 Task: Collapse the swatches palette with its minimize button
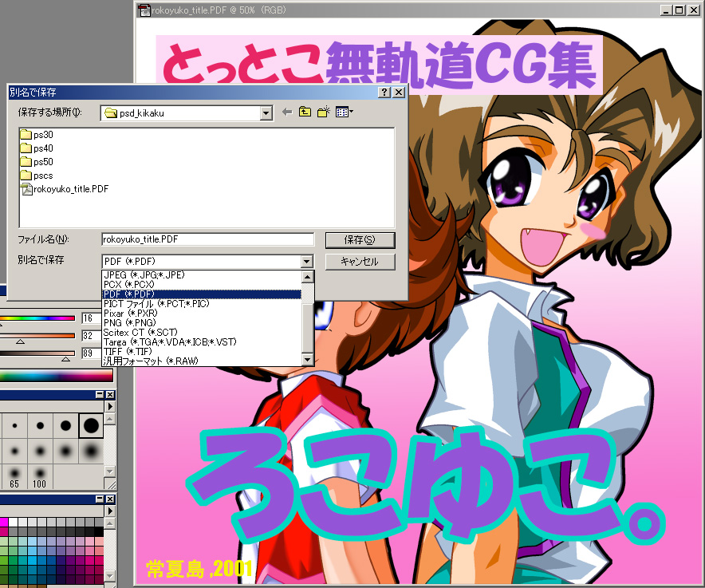click(x=100, y=499)
